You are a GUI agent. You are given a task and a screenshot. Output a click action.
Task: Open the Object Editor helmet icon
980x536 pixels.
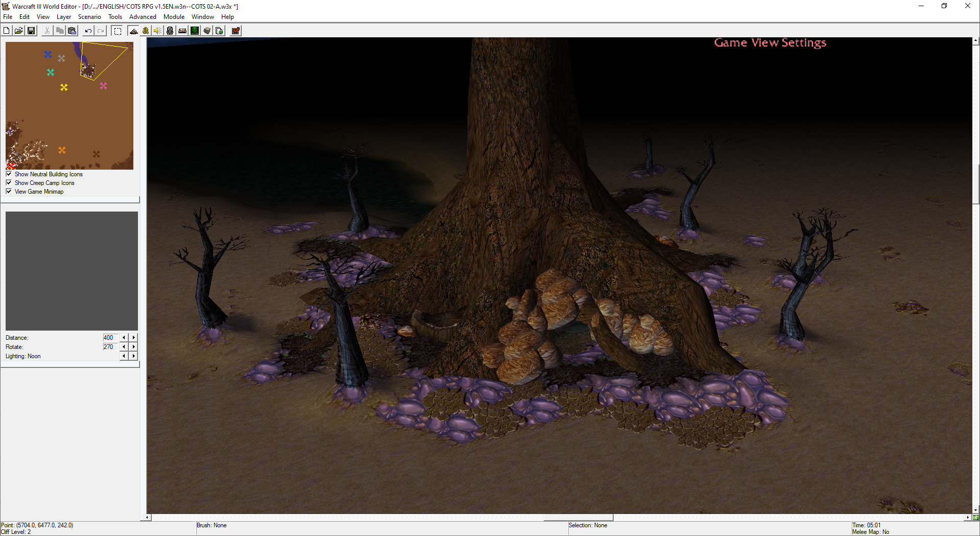(170, 31)
